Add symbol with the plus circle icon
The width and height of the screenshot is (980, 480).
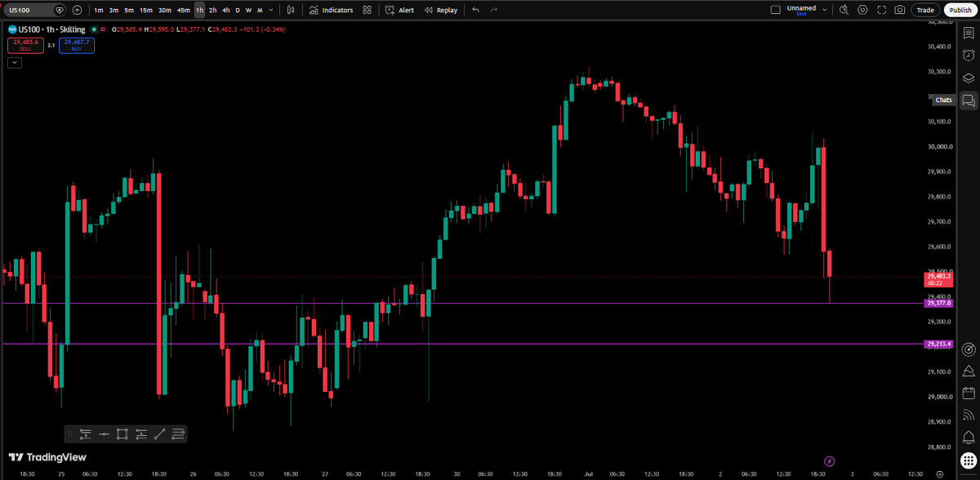click(77, 10)
